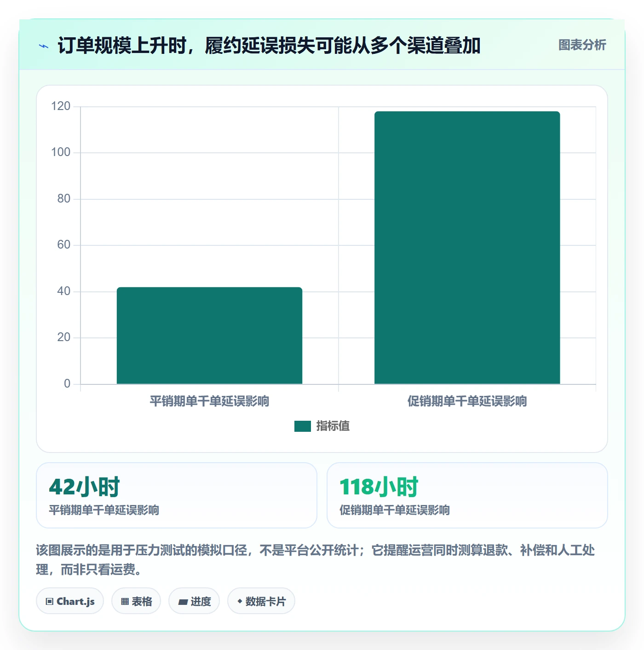Click the 图表分析 label in the header
Screen dimensions: 644x650
pos(582,45)
